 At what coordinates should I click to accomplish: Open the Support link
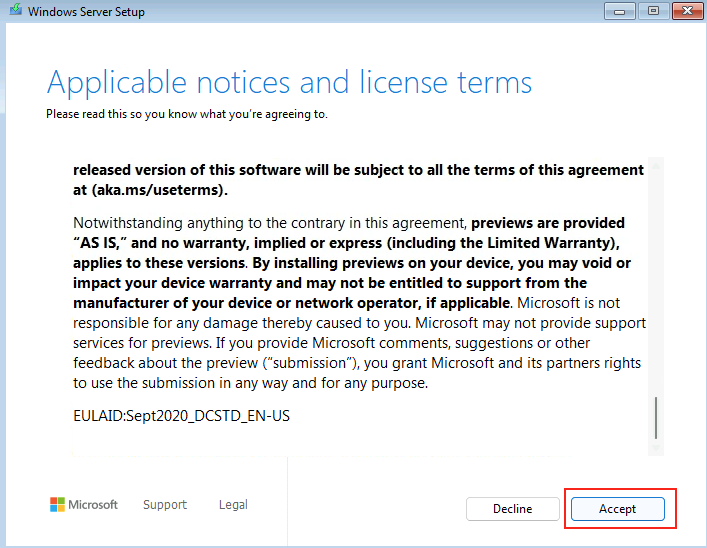(x=165, y=504)
